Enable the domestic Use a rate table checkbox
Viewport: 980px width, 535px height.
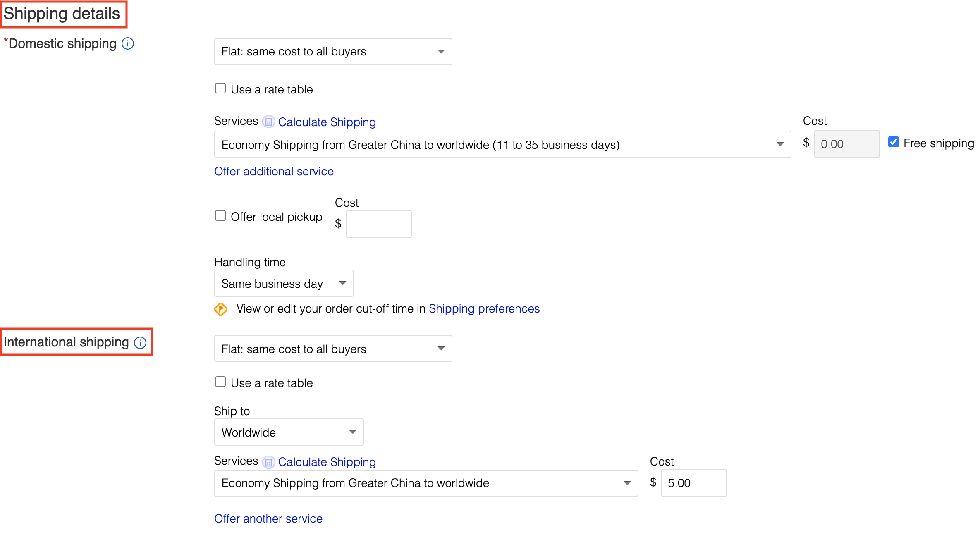tap(220, 88)
